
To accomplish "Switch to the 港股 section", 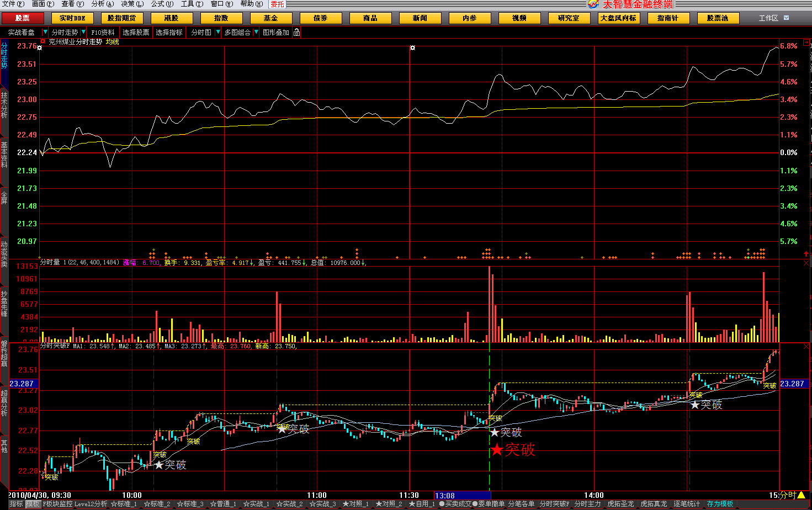I will 172,18.
